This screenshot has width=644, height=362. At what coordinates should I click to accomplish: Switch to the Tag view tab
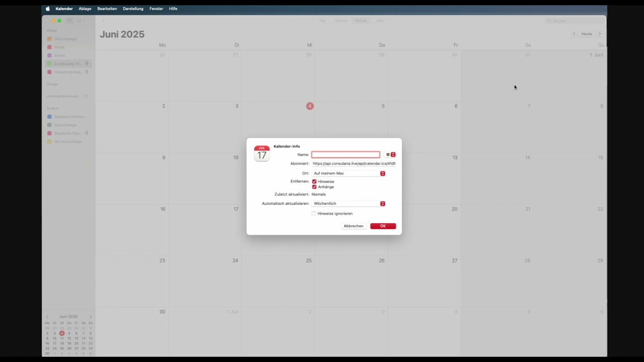(x=323, y=21)
